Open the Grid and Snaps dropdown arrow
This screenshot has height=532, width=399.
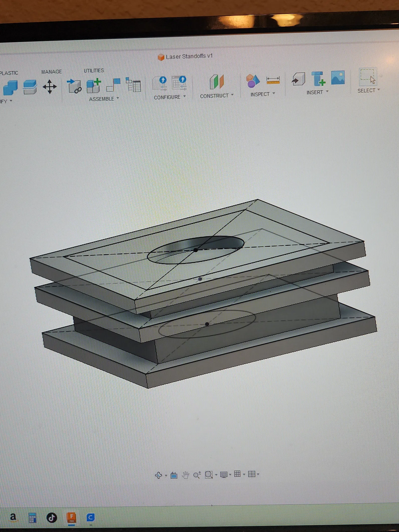pyautogui.click(x=244, y=474)
